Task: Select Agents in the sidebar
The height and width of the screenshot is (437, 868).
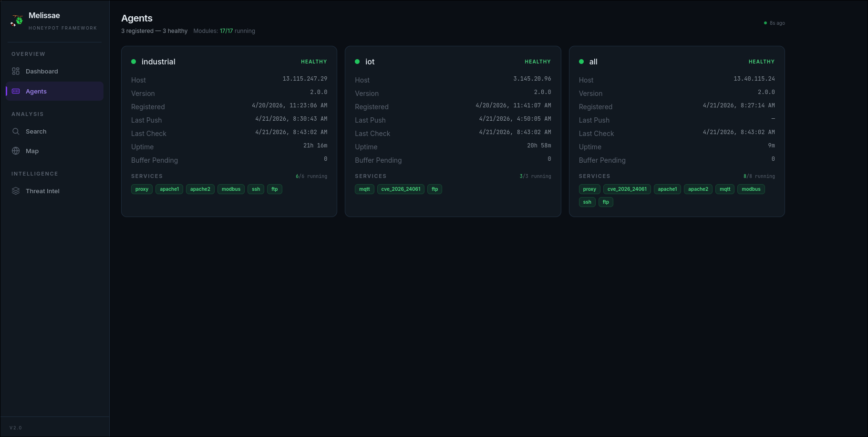Action: click(x=55, y=91)
